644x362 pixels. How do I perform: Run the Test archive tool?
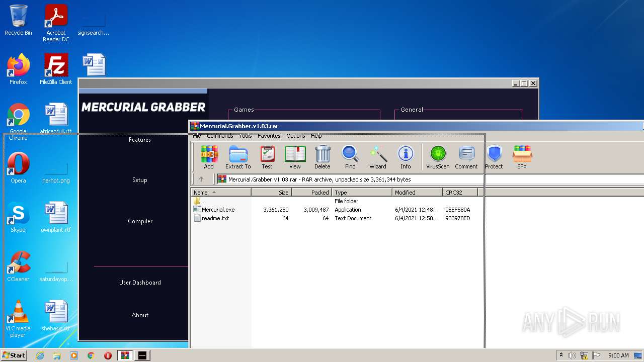267,157
